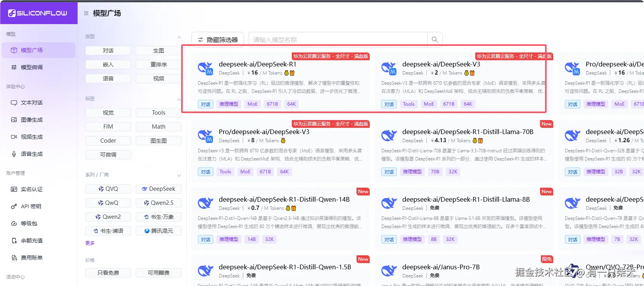Open 视频生成 via its camera icon
644x286 pixels.
point(14,137)
